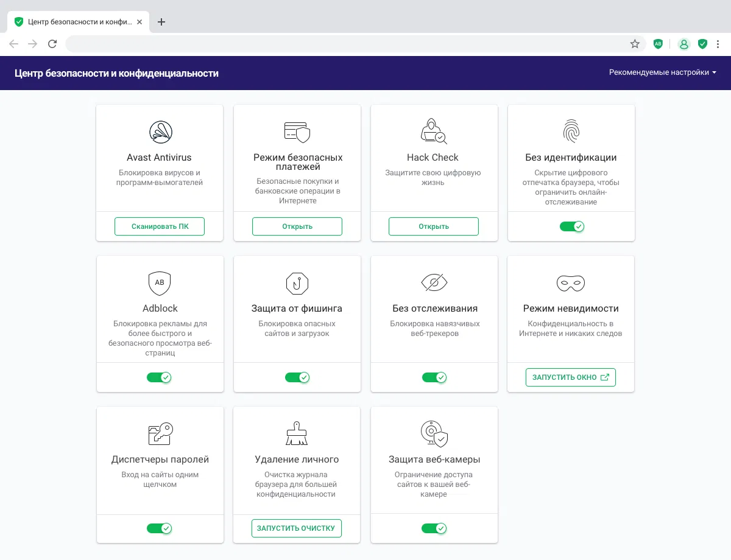Click the Hack Check heading
The width and height of the screenshot is (731, 560).
[x=433, y=158]
